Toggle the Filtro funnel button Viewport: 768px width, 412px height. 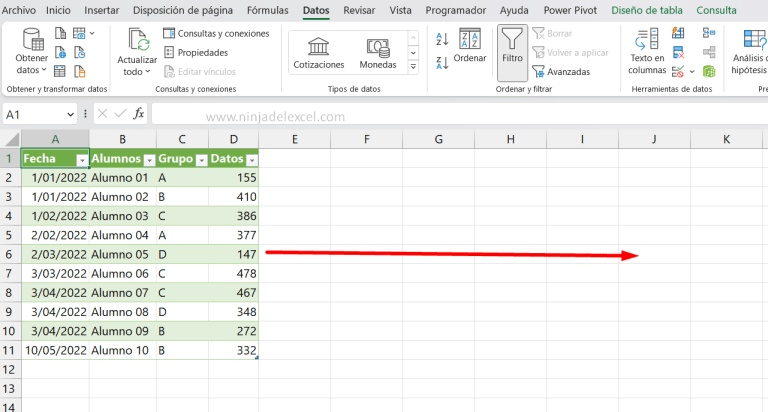(512, 52)
